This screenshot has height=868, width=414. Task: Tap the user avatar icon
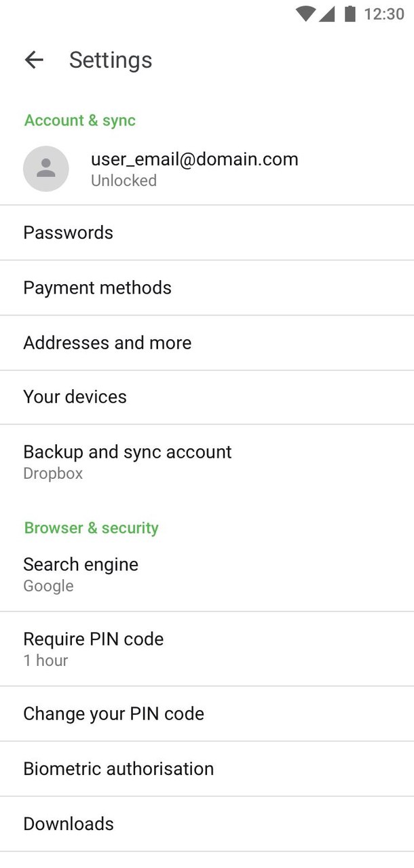pos(45,168)
